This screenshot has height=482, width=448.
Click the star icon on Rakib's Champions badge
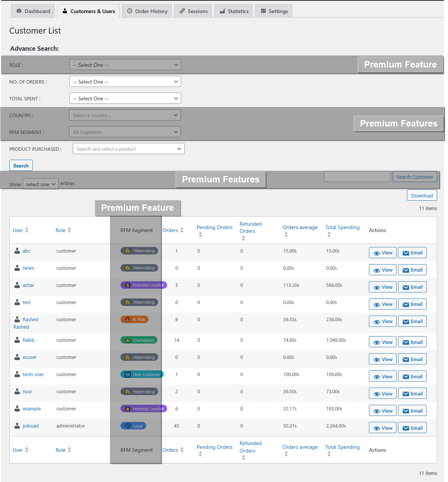click(x=128, y=340)
